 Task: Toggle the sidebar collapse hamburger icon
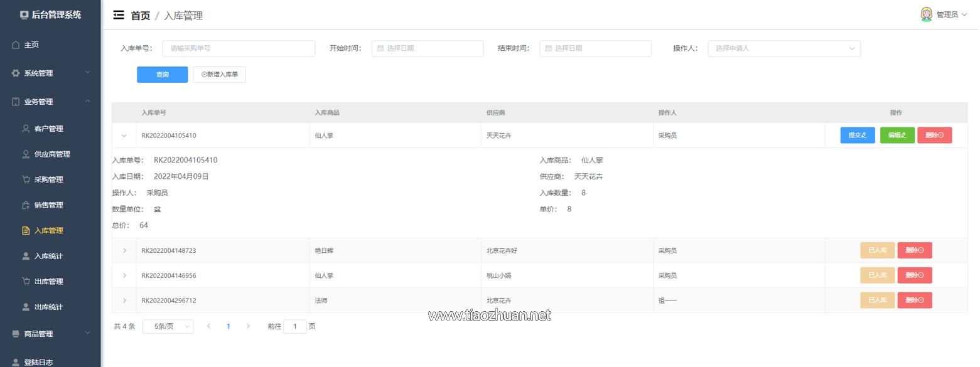[118, 16]
